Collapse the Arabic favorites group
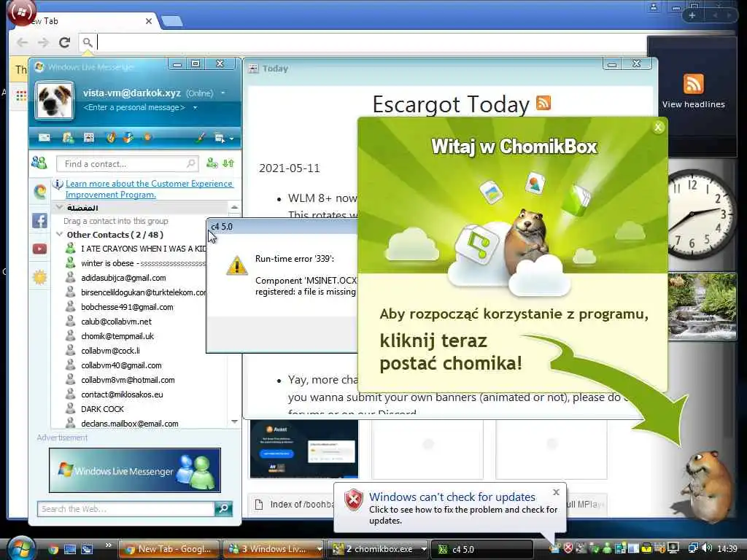This screenshot has width=747, height=560. coord(60,208)
